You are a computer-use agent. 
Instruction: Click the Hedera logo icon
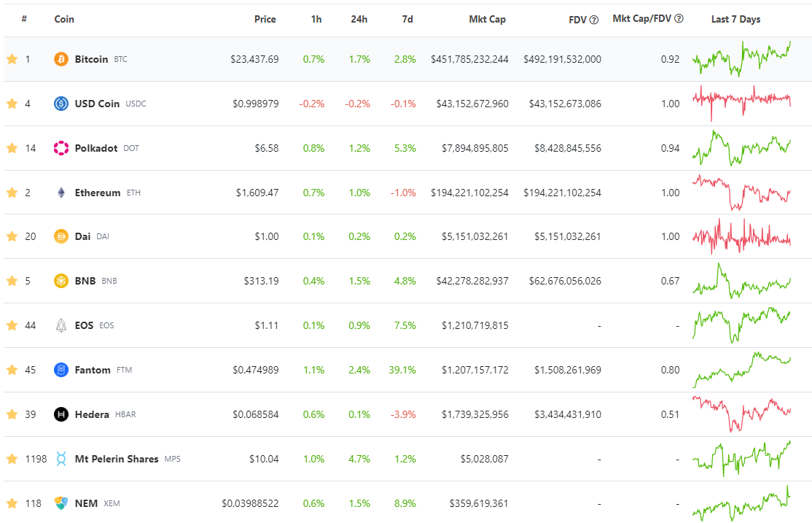tap(61, 414)
